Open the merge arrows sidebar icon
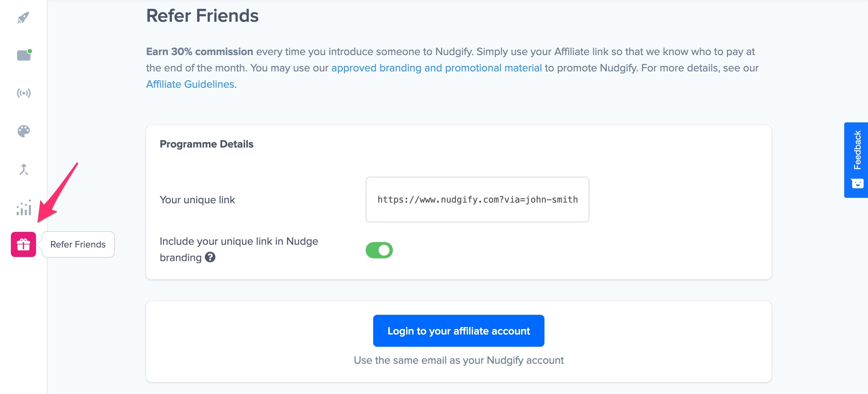Image resolution: width=868 pixels, height=394 pixels. coord(23,169)
